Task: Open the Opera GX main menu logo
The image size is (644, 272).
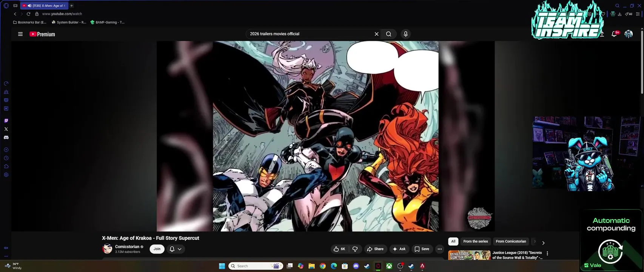Action: (x=6, y=6)
